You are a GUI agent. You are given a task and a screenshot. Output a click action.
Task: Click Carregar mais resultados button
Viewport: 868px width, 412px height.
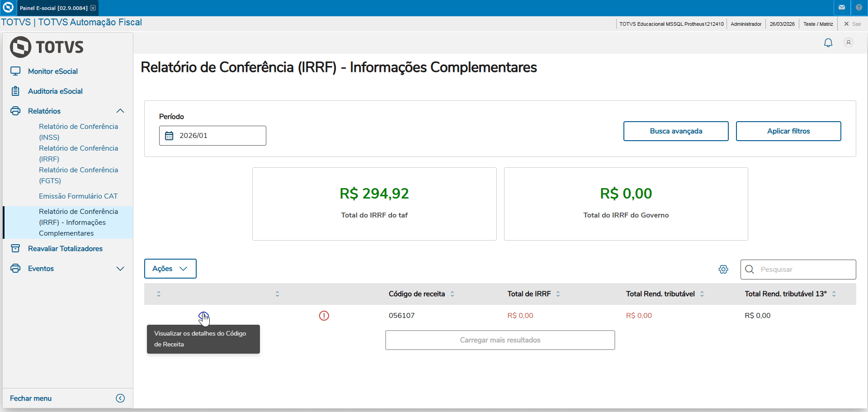[500, 340]
